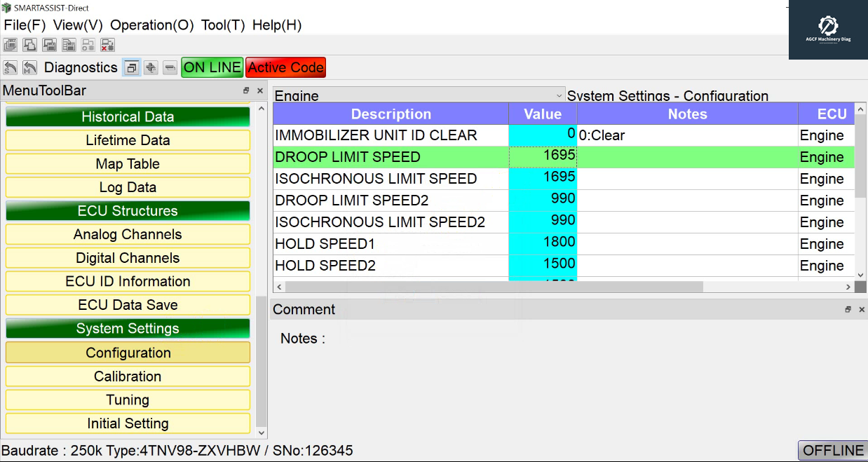Toggle the OFFLINE button in status bar

tap(832, 451)
